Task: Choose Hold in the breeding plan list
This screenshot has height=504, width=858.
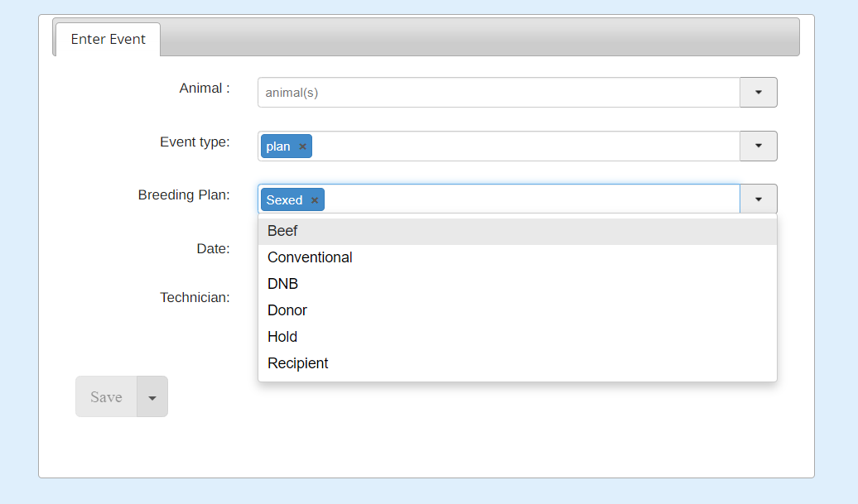Action: coord(282,337)
